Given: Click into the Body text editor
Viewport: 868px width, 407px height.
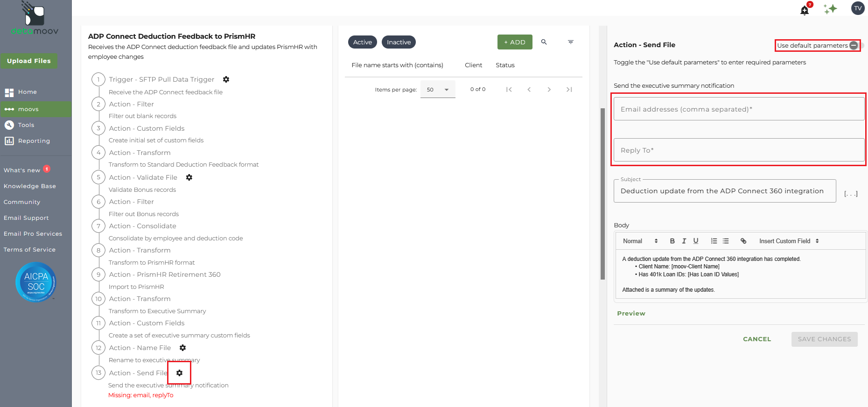Looking at the screenshot, I should [x=741, y=274].
